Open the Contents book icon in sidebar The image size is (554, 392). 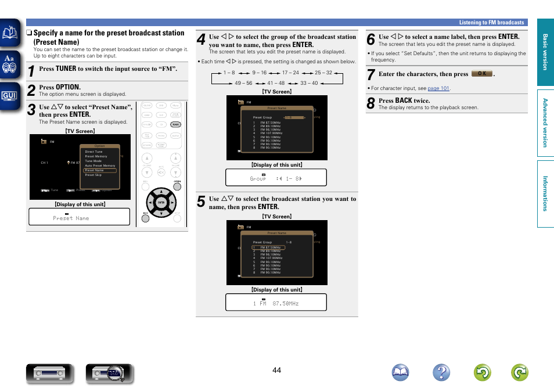[10, 33]
